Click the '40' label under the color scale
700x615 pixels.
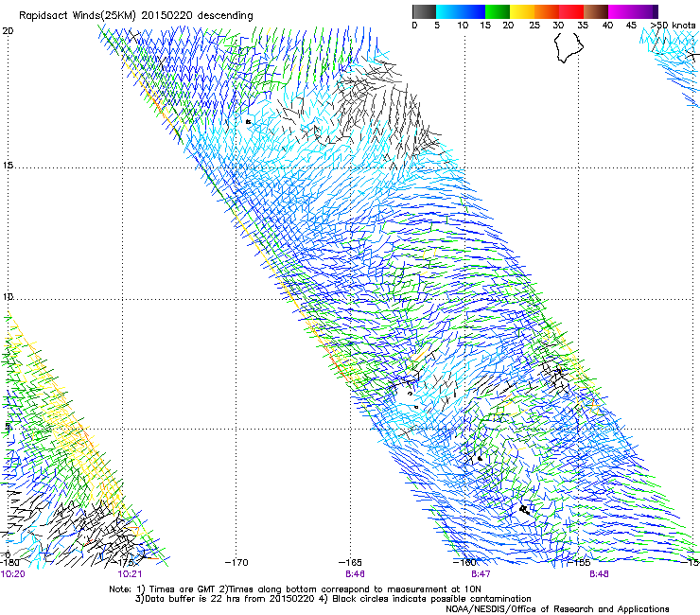(607, 26)
